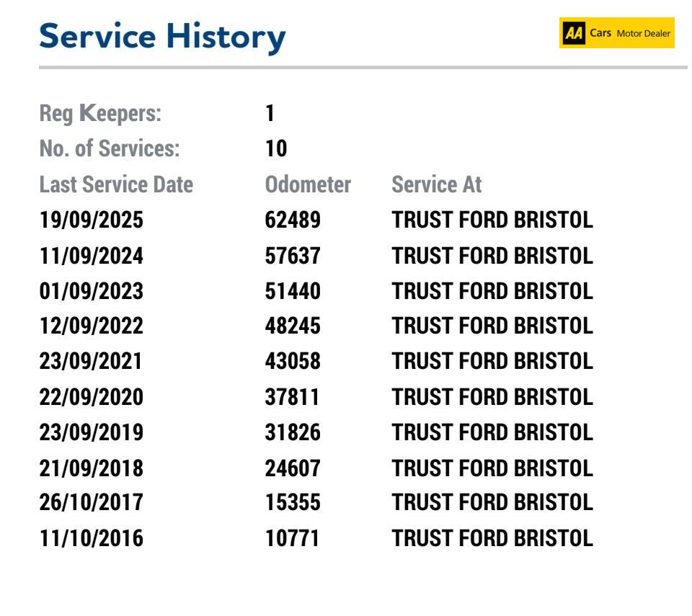This screenshot has width=692, height=616.
Task: Click the Odometer column header
Action: (x=308, y=185)
